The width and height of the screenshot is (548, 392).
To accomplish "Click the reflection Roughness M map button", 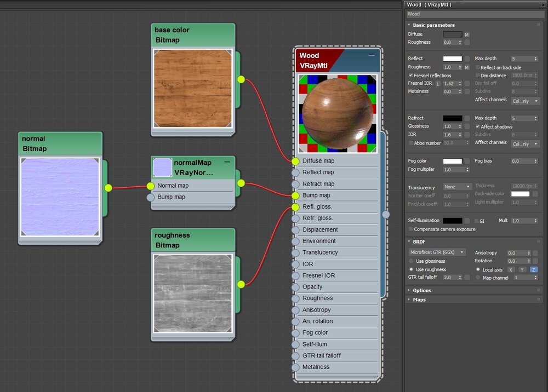I will 467,67.
